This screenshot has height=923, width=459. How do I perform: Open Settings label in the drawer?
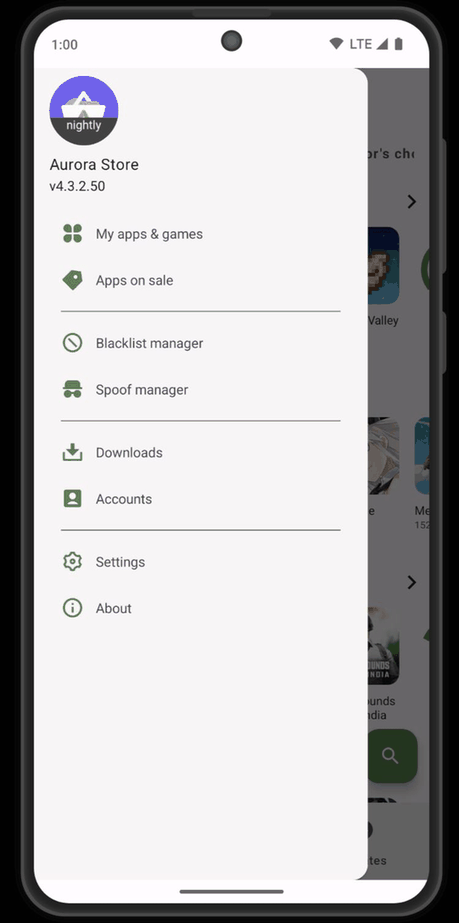pyautogui.click(x=120, y=562)
